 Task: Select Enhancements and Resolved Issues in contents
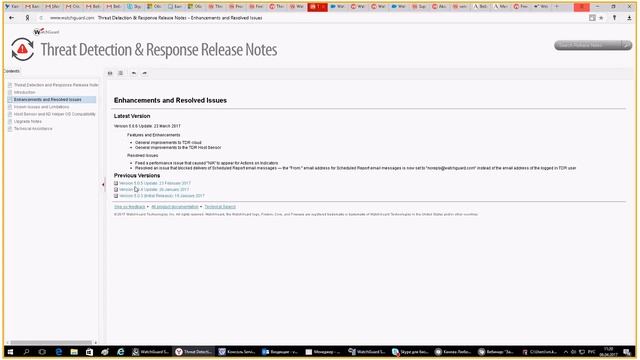(x=47, y=100)
